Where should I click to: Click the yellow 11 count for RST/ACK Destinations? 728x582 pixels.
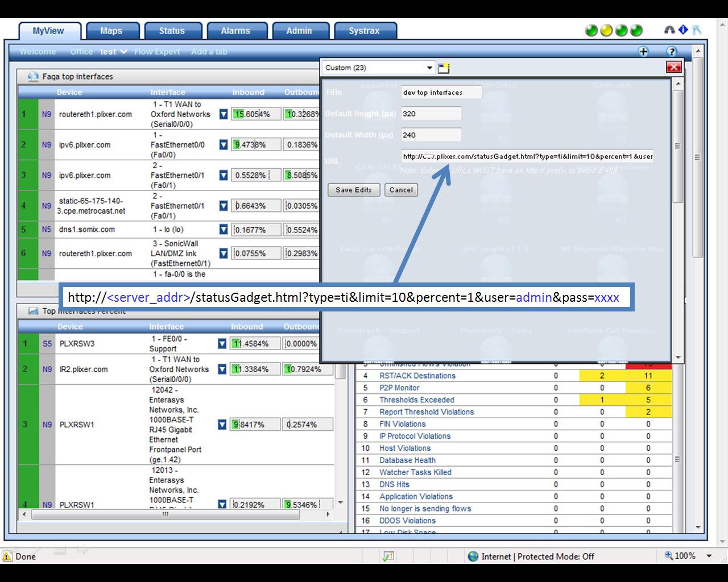[648, 376]
